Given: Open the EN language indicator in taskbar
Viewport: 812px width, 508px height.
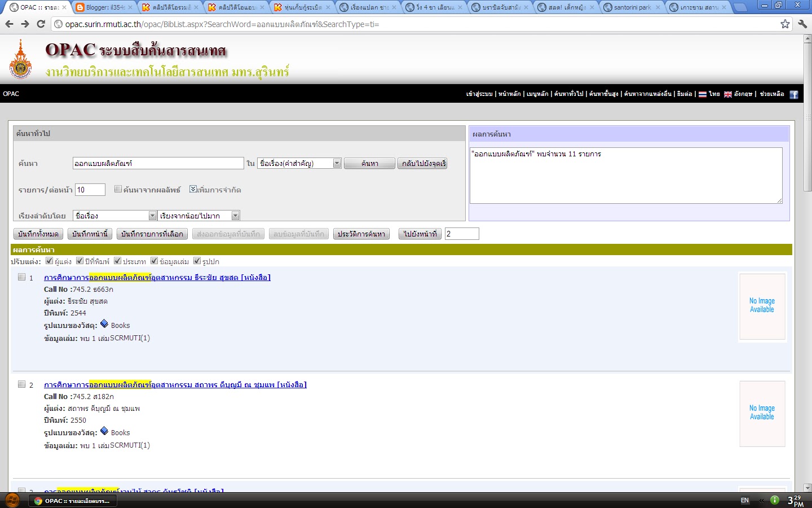Looking at the screenshot, I should (744, 500).
